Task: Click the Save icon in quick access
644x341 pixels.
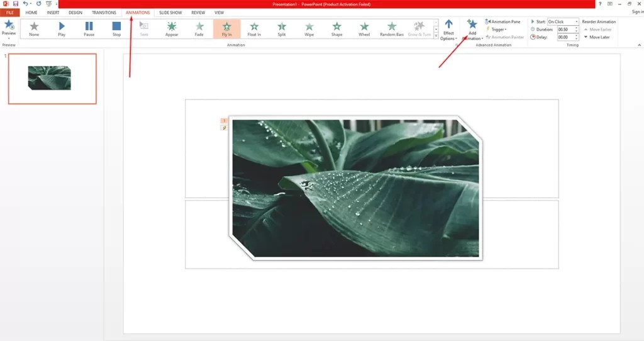Action: click(x=15, y=4)
